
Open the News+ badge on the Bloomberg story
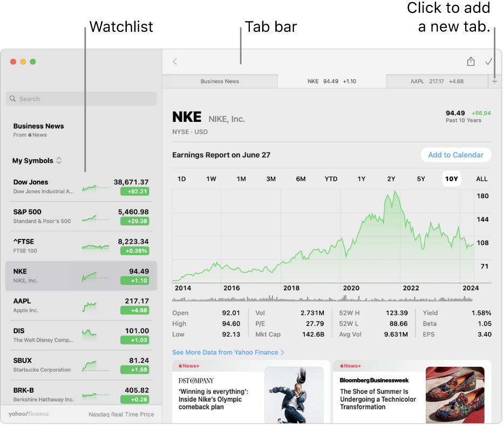tap(351, 366)
